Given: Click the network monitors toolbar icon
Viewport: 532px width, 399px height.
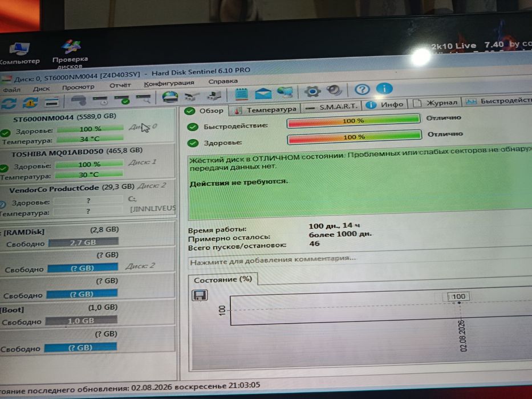Looking at the screenshot, I should coord(285,92).
